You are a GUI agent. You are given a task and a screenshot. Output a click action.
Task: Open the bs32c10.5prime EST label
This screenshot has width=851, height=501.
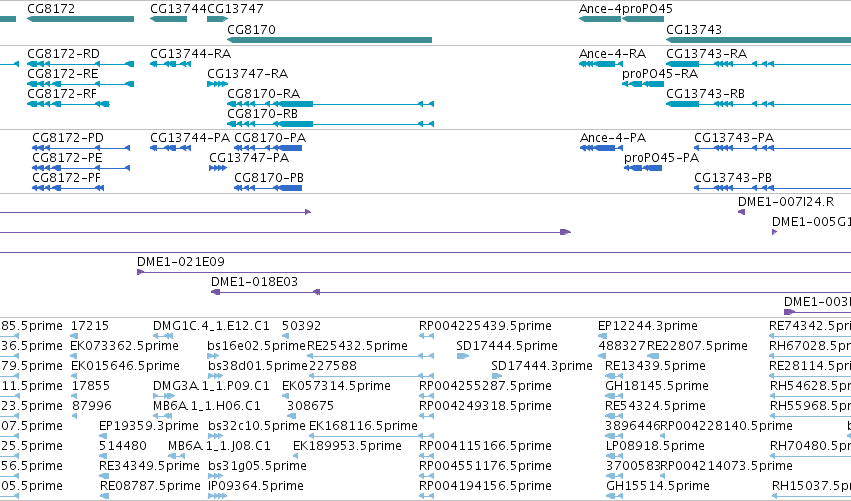point(257,426)
